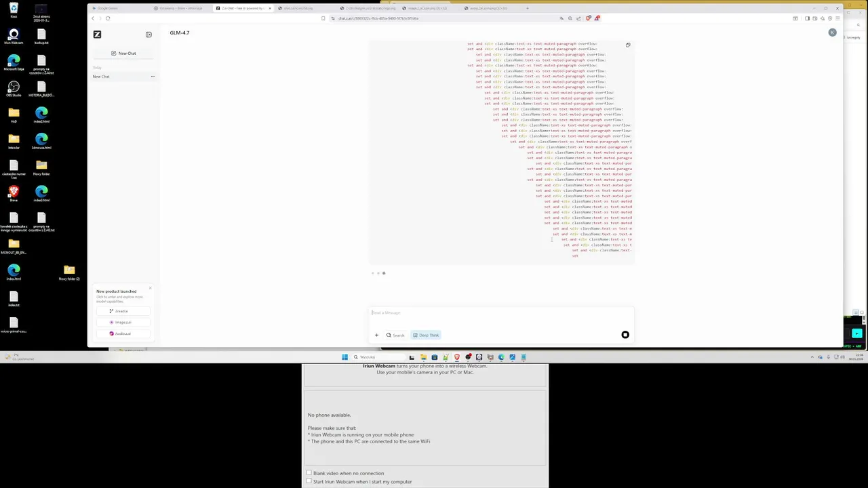Start a New Chat

[123, 53]
